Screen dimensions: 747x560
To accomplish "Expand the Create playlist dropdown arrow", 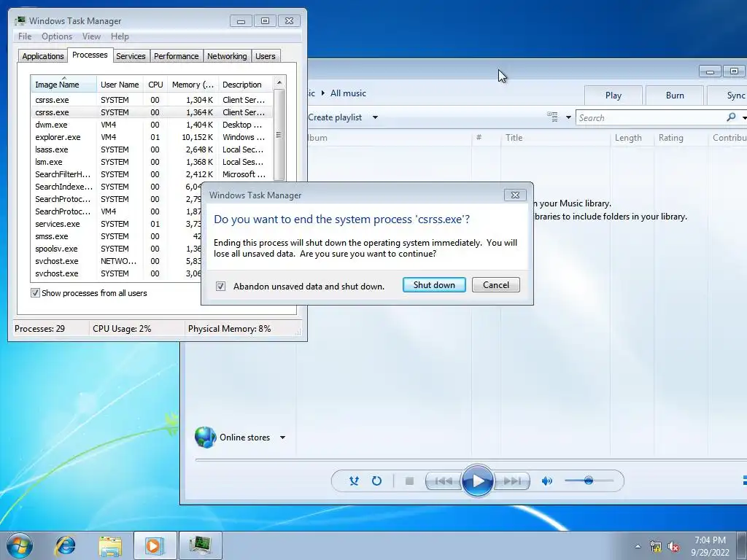I will pos(375,117).
